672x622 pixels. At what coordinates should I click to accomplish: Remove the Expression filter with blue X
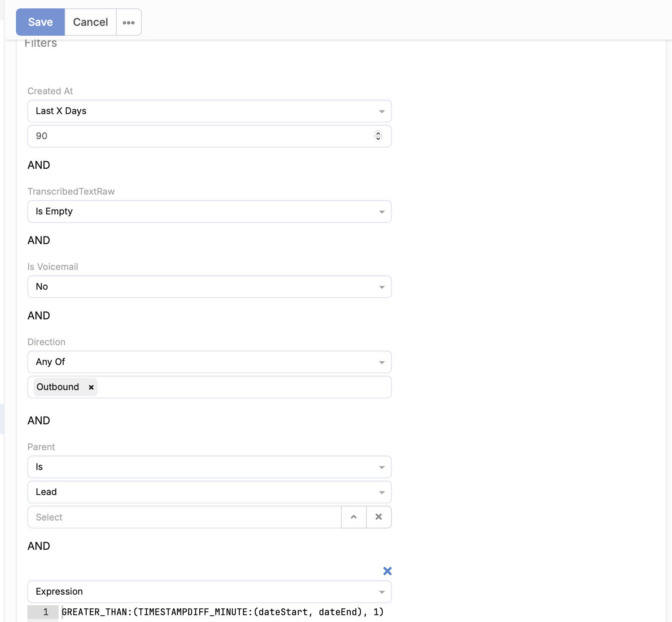click(x=387, y=571)
